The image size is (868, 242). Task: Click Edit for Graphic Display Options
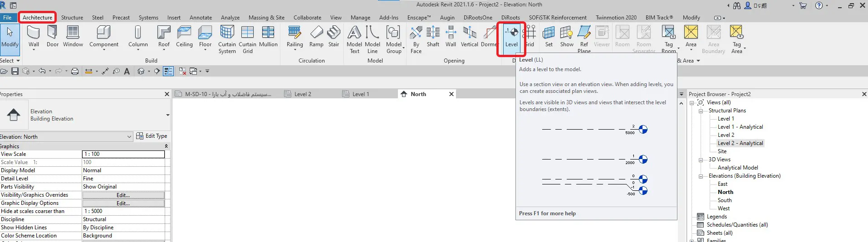123,203
